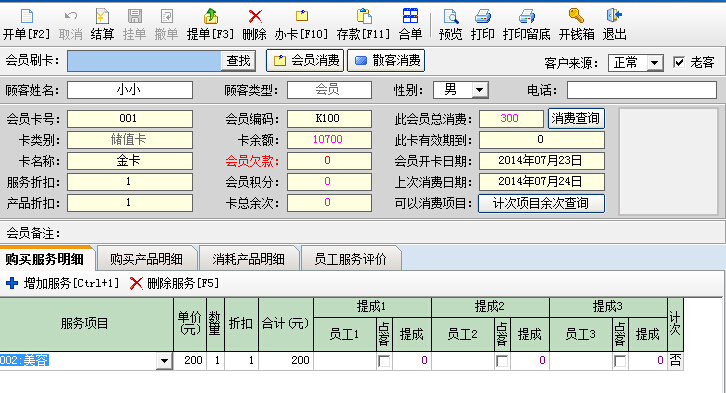Image resolution: width=726 pixels, height=393 pixels.
Task: Click the 结算 checkout icon
Action: click(x=102, y=17)
